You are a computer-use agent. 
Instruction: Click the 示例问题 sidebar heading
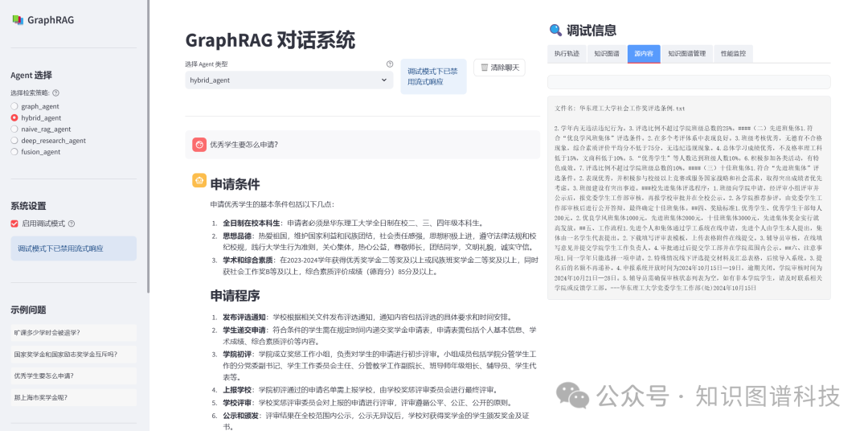28,310
